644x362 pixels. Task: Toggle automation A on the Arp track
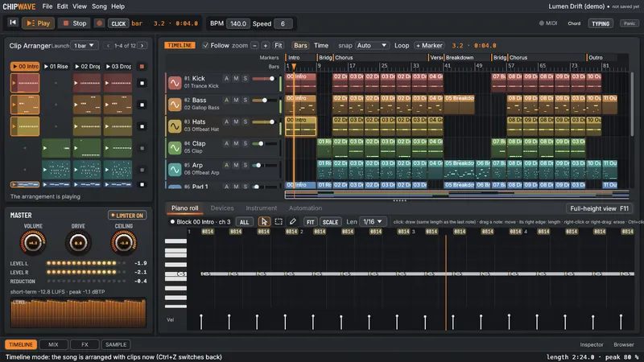coord(226,165)
